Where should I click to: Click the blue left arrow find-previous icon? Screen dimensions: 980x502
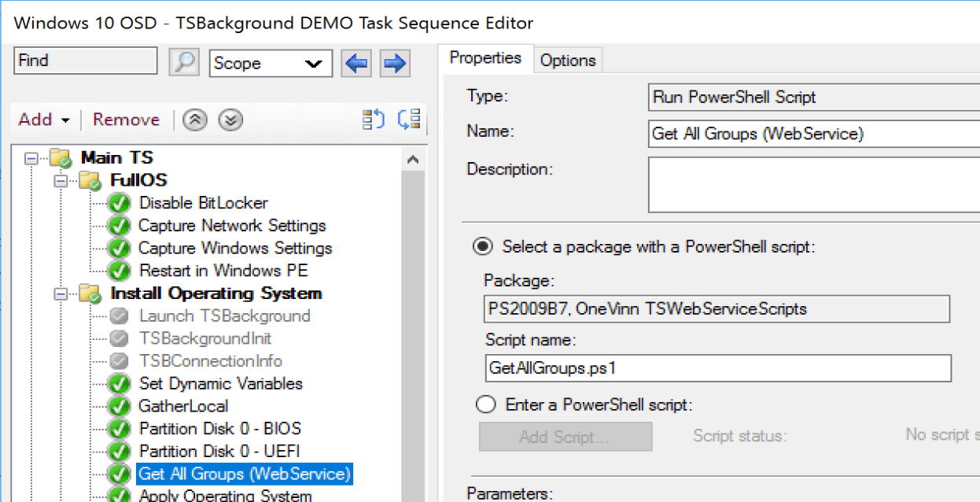click(x=356, y=63)
